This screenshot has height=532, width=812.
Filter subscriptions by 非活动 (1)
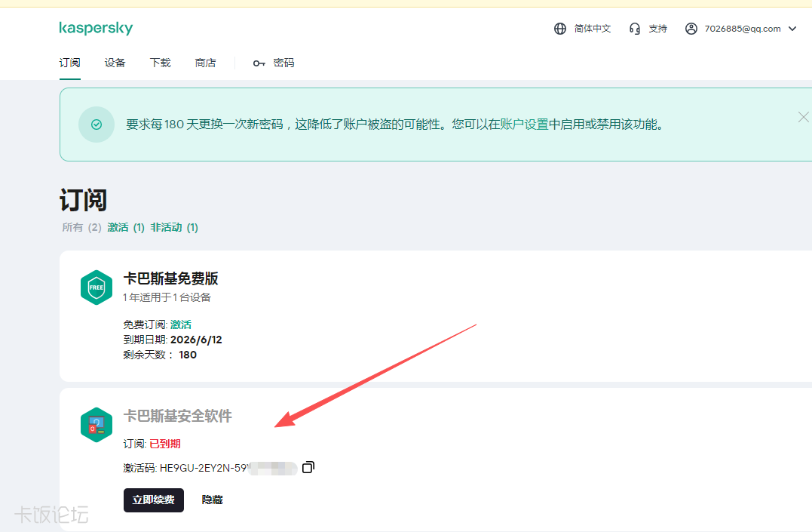tap(174, 227)
